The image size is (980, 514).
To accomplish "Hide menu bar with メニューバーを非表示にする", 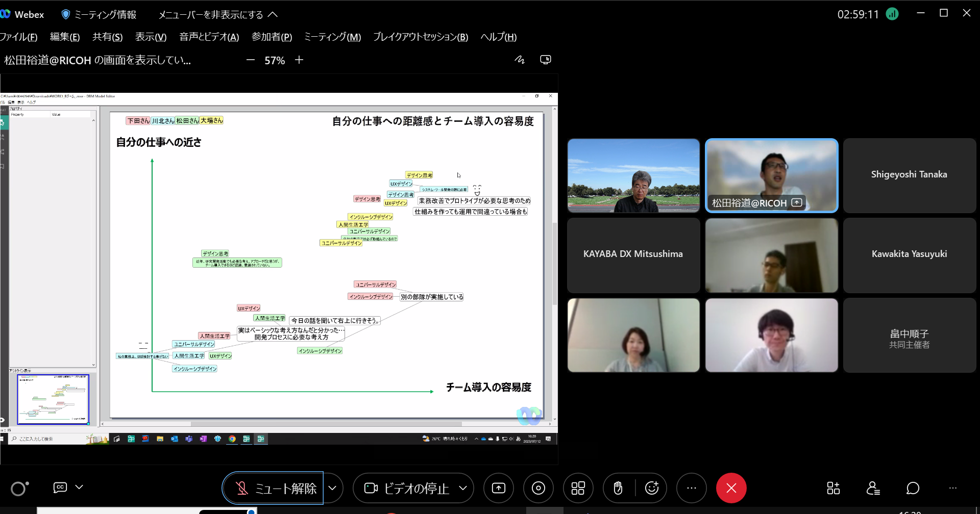I will 217,14.
